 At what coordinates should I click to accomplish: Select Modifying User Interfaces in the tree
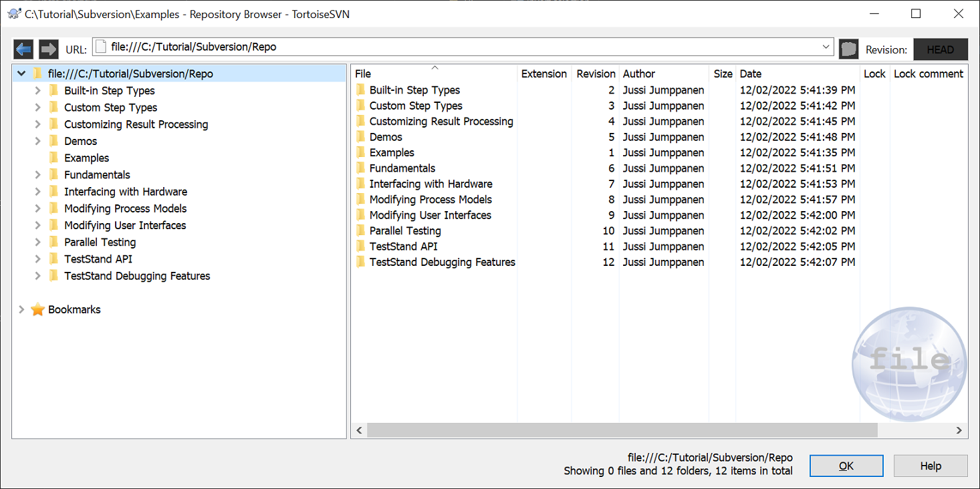click(x=125, y=225)
